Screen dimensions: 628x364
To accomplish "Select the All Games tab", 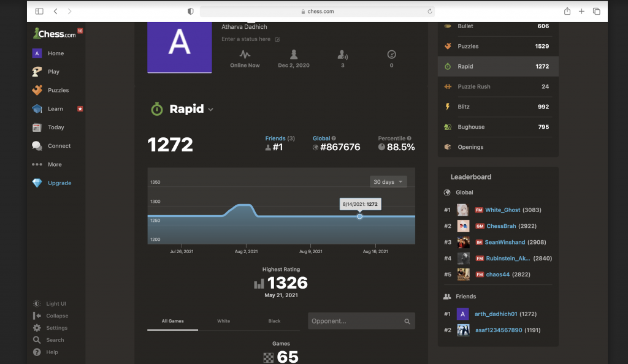I will (172, 321).
